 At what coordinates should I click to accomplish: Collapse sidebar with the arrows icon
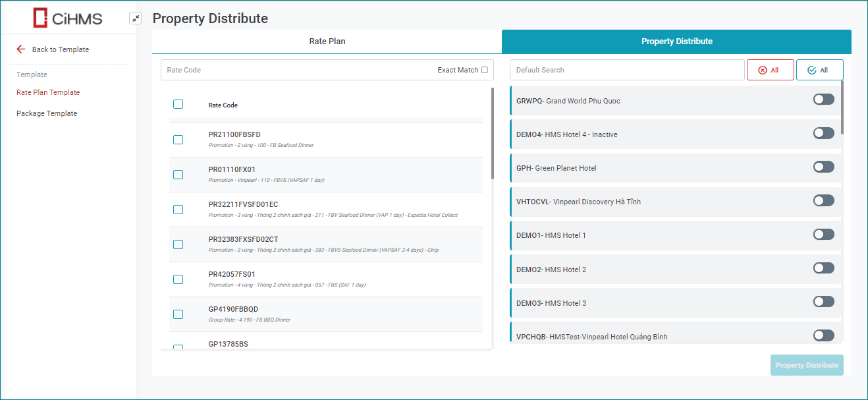[x=135, y=18]
